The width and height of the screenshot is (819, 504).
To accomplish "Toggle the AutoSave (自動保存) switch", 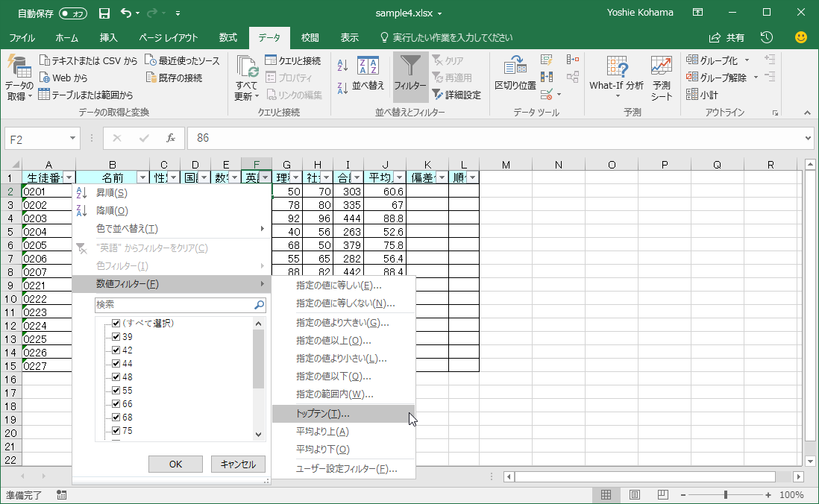I will (x=73, y=13).
